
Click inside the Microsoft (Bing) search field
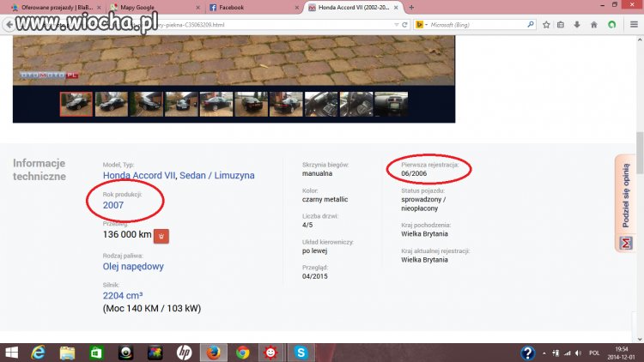pyautogui.click(x=477, y=25)
